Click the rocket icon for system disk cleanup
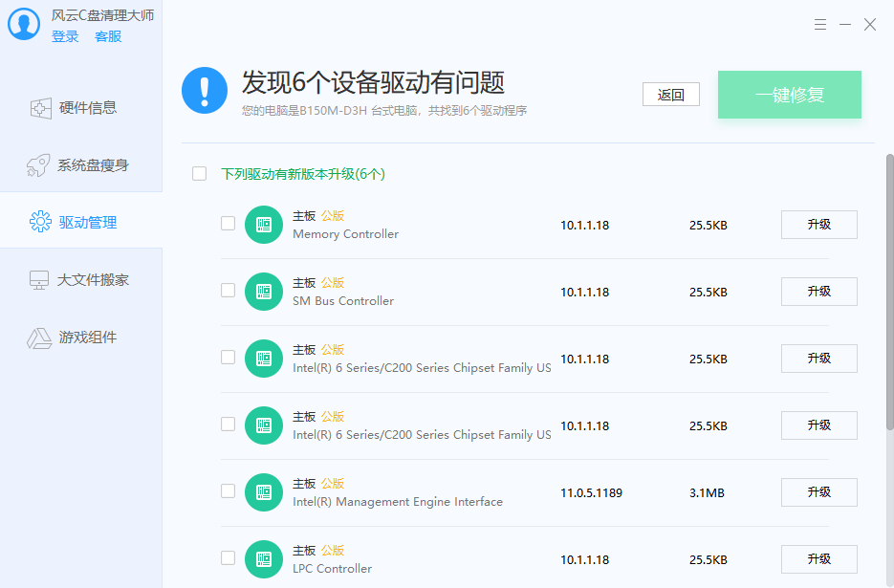 [x=38, y=165]
